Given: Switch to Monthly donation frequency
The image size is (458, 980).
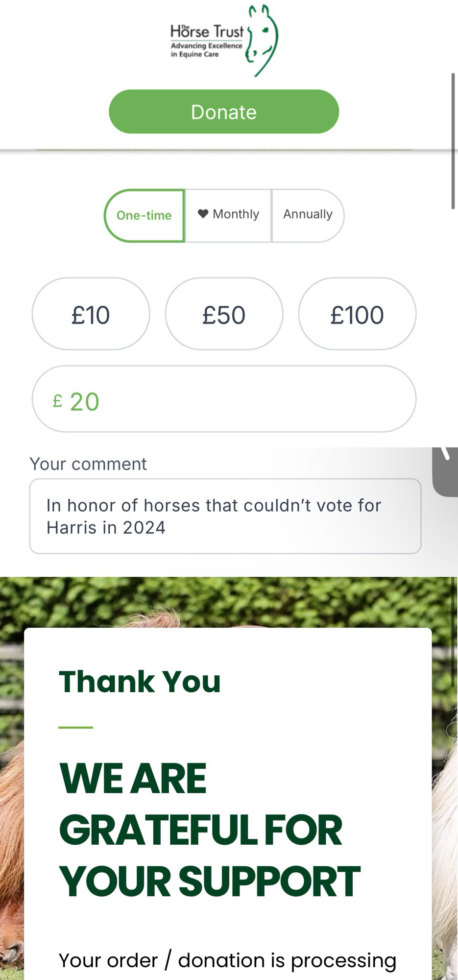Looking at the screenshot, I should (x=228, y=215).
